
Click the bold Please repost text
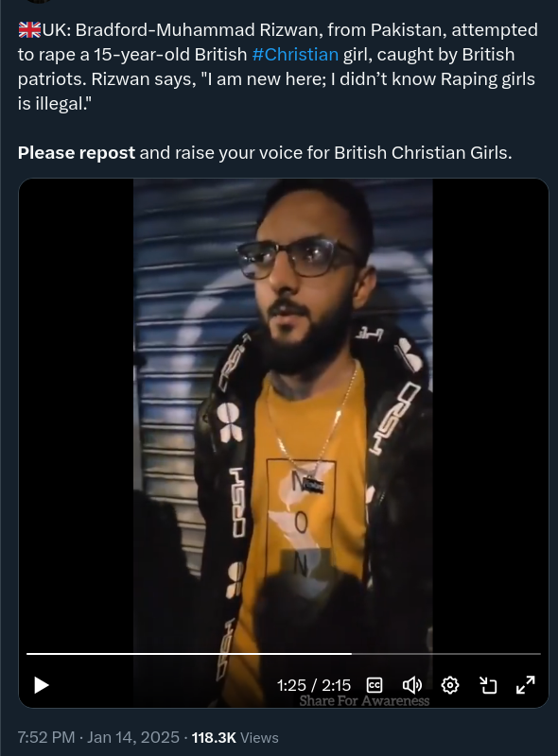(77, 153)
